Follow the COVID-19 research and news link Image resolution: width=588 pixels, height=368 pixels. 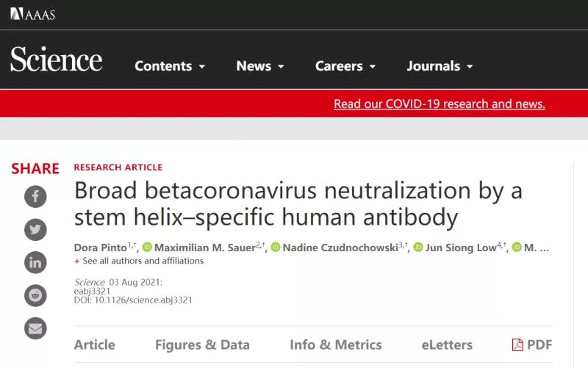coord(440,104)
